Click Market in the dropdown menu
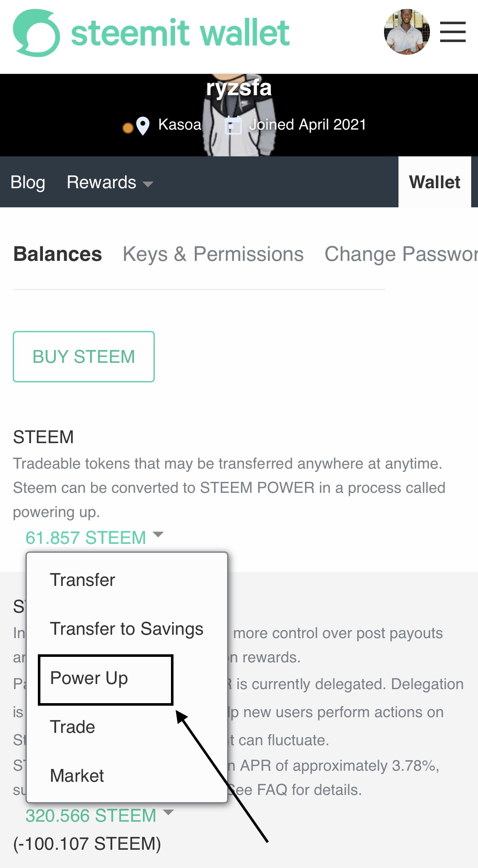The image size is (478, 868). [x=77, y=776]
